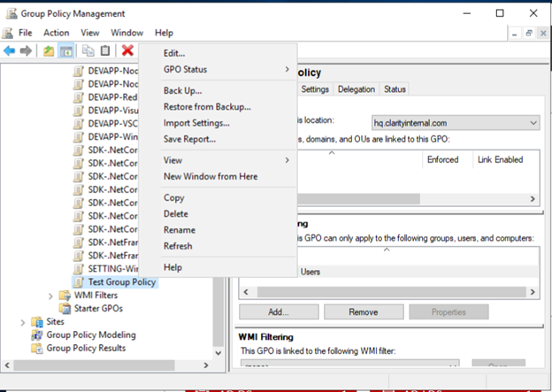The image size is (552, 392).
Task: Click the SETTING-Win GPO scroll icon
Action: click(x=79, y=269)
